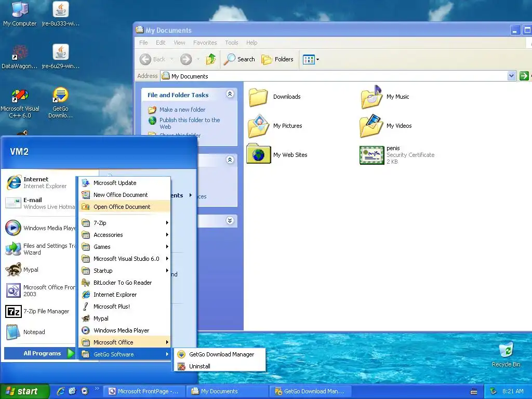Collapse the second task pane chevron
This screenshot has height=399, width=532.
pyautogui.click(x=230, y=160)
